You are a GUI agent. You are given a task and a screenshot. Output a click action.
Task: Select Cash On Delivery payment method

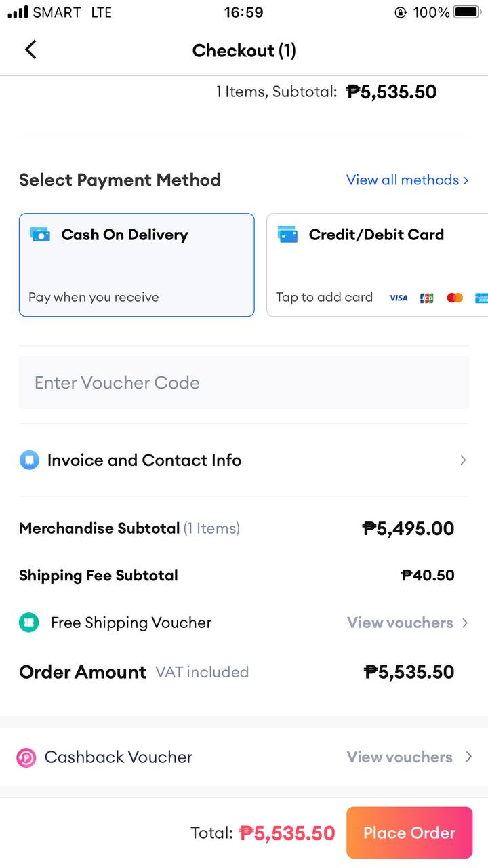[136, 265]
